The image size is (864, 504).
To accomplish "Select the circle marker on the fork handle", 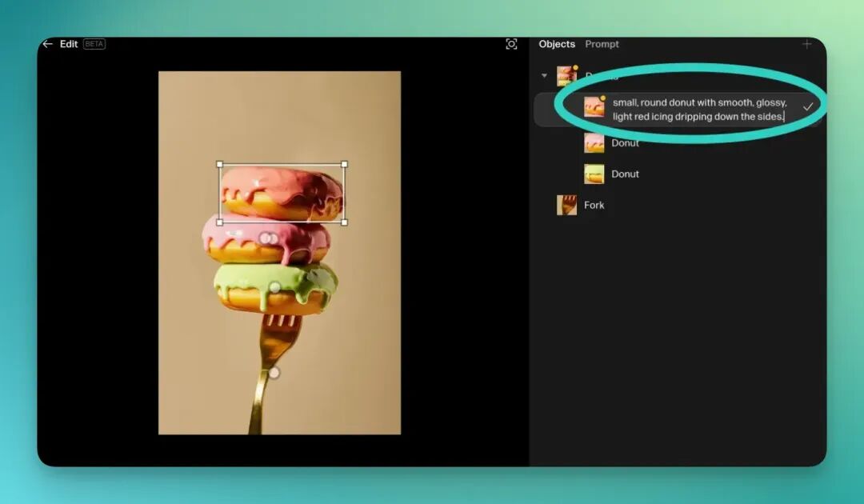I will click(x=274, y=373).
